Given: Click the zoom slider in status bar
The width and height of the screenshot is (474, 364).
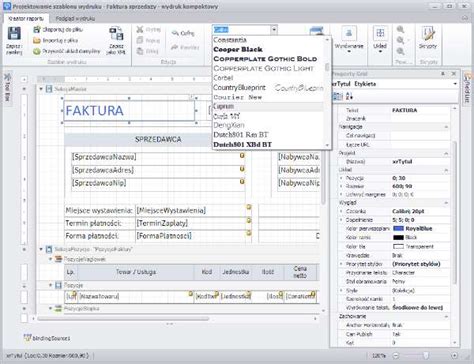Looking at the screenshot, I should (x=425, y=356).
